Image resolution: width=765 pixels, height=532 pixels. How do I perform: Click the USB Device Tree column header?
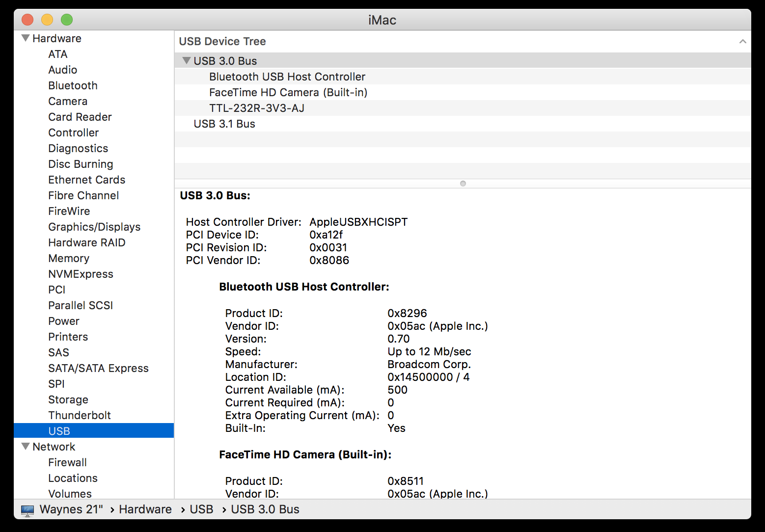[x=463, y=41]
